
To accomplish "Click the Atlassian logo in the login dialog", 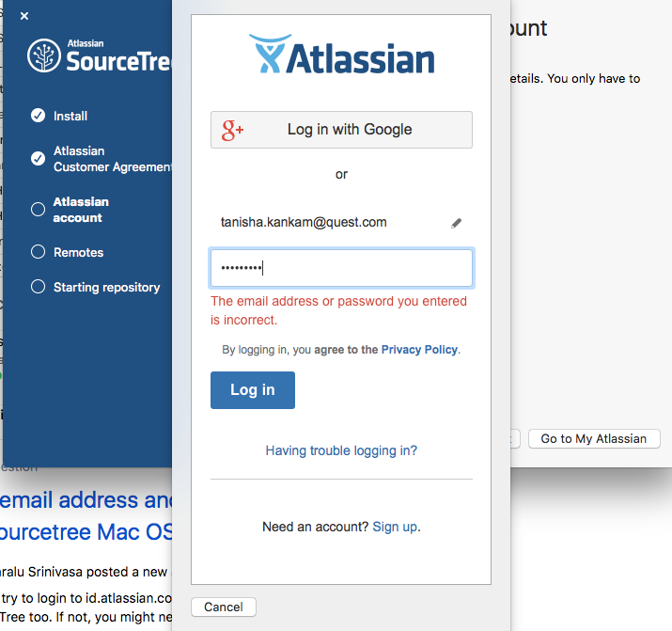I will point(341,54).
